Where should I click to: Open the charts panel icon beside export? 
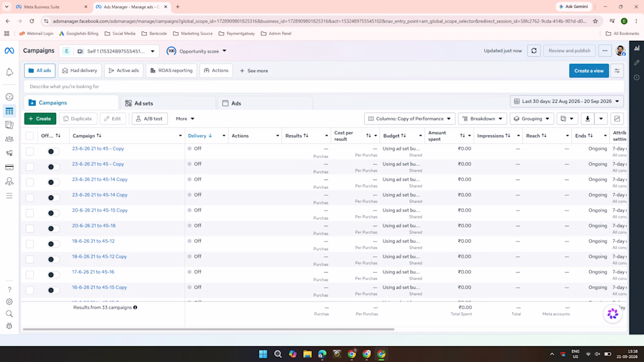[x=617, y=119]
